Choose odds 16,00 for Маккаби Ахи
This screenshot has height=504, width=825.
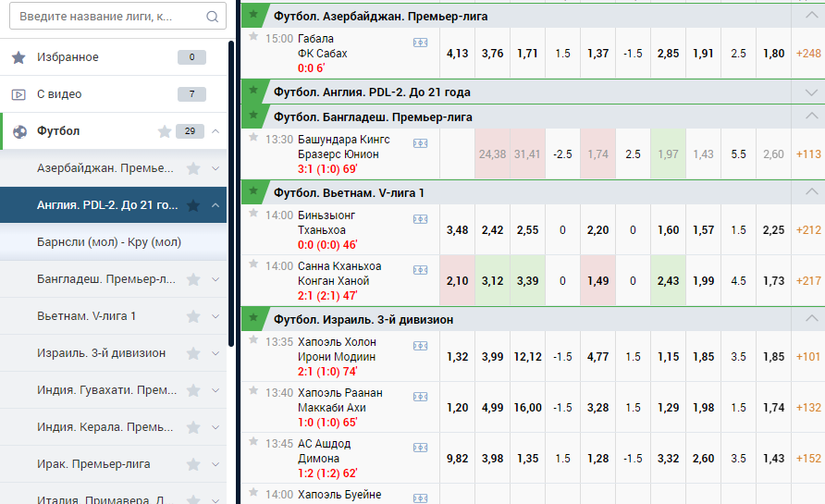click(528, 408)
